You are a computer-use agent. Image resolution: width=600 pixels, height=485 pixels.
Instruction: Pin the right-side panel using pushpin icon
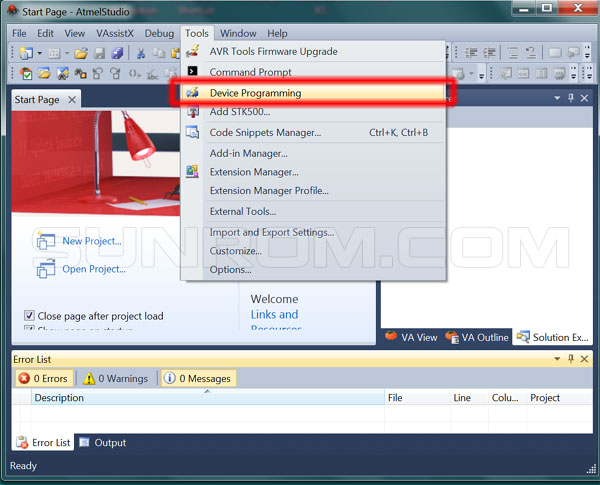click(571, 98)
